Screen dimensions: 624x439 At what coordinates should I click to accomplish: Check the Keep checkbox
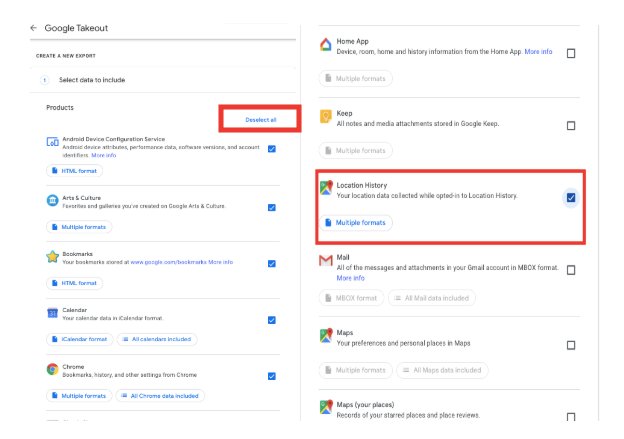571,126
